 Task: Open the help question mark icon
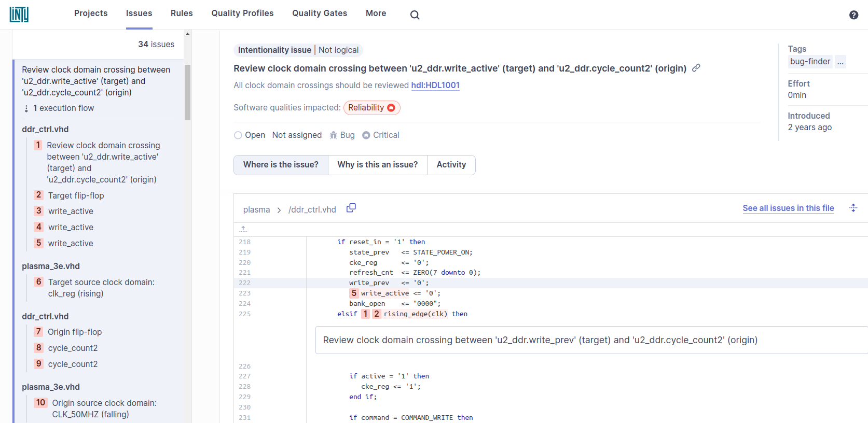pos(853,15)
